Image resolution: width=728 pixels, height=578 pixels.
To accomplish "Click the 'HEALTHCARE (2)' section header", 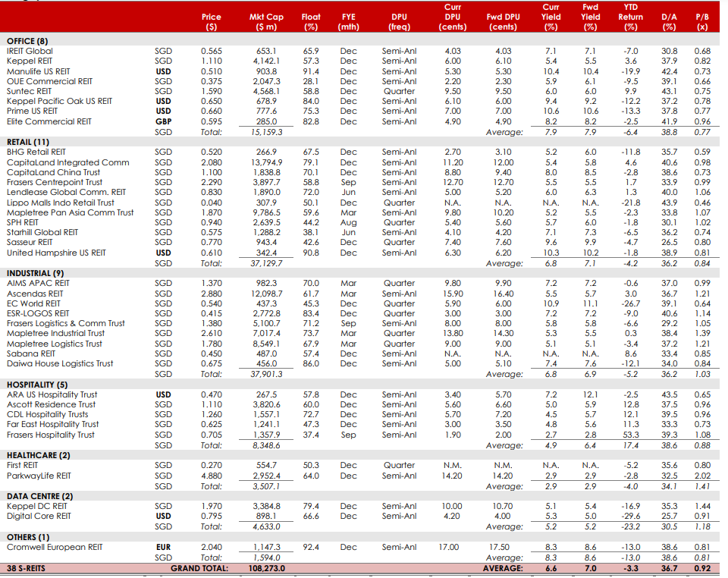I will [39, 455].
